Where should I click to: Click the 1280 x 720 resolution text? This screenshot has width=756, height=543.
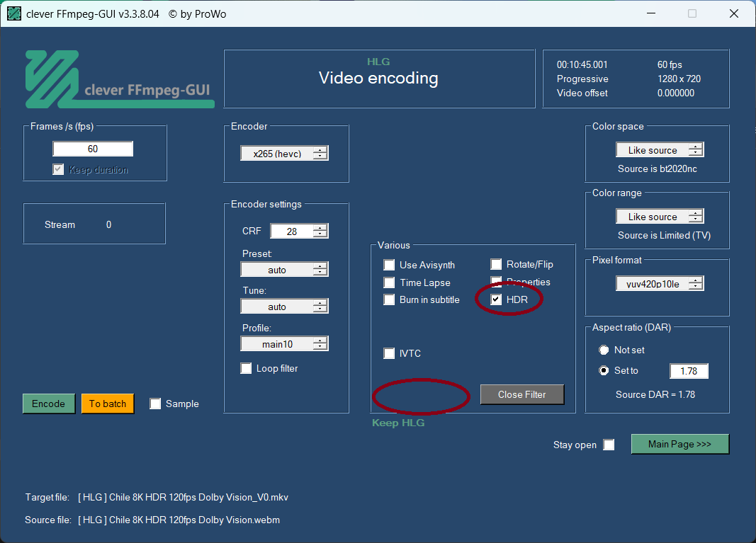click(679, 79)
